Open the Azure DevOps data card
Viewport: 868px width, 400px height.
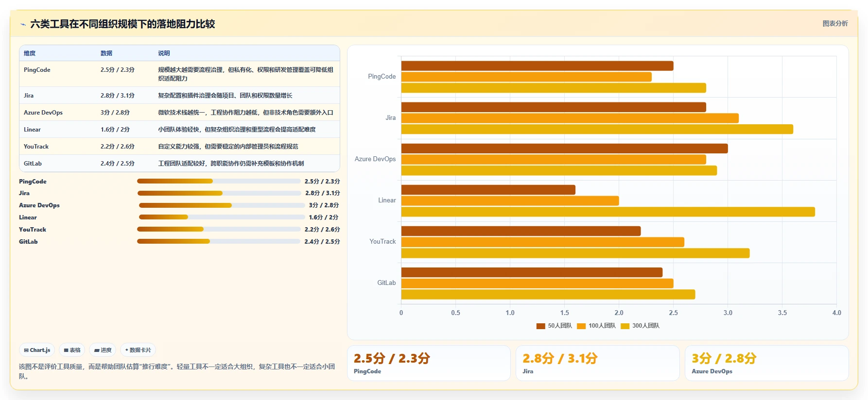coord(766,363)
